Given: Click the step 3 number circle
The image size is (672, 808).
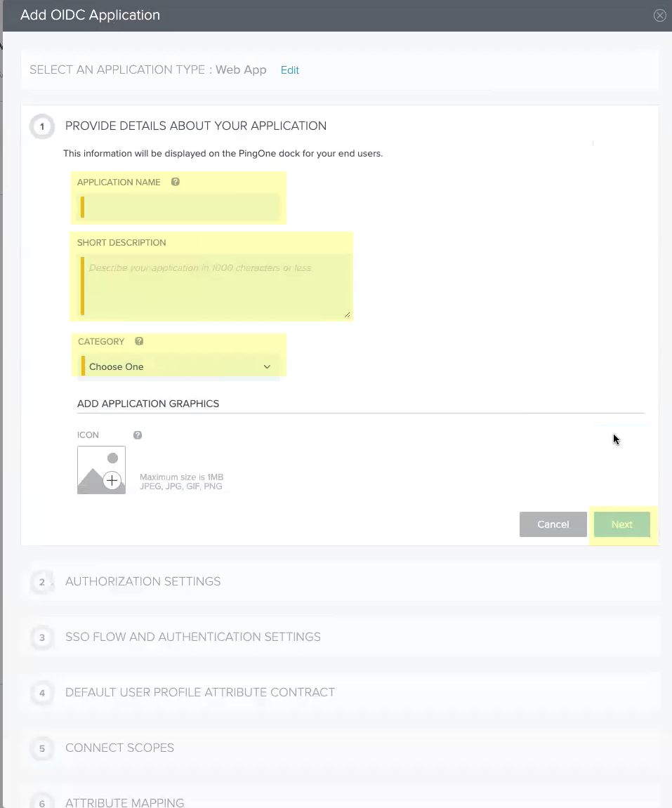Looking at the screenshot, I should tap(42, 637).
